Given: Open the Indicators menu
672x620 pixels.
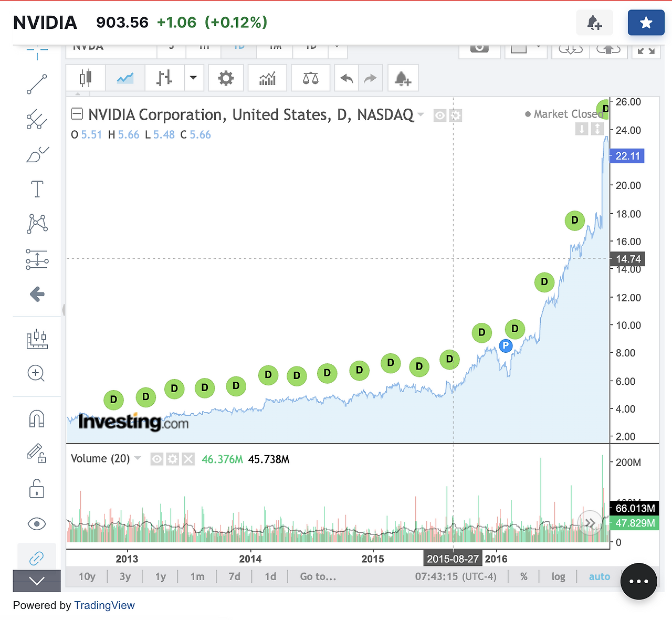Looking at the screenshot, I should click(x=267, y=78).
